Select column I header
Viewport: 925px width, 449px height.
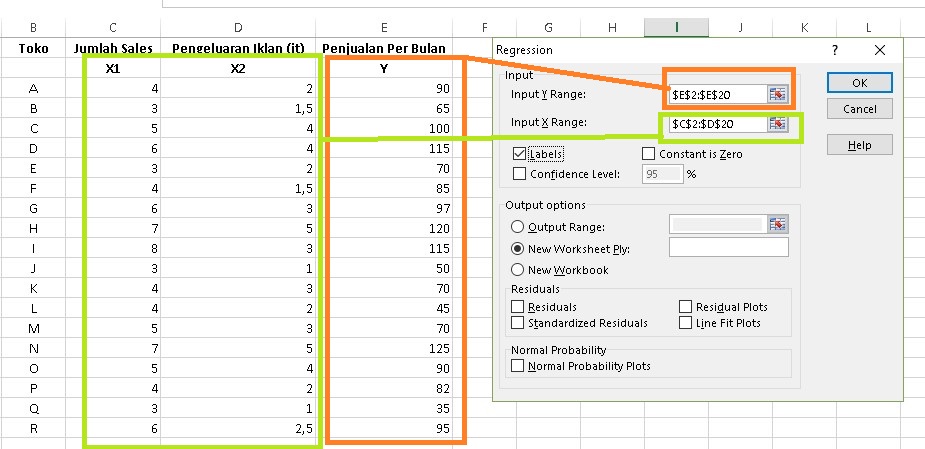click(x=677, y=26)
